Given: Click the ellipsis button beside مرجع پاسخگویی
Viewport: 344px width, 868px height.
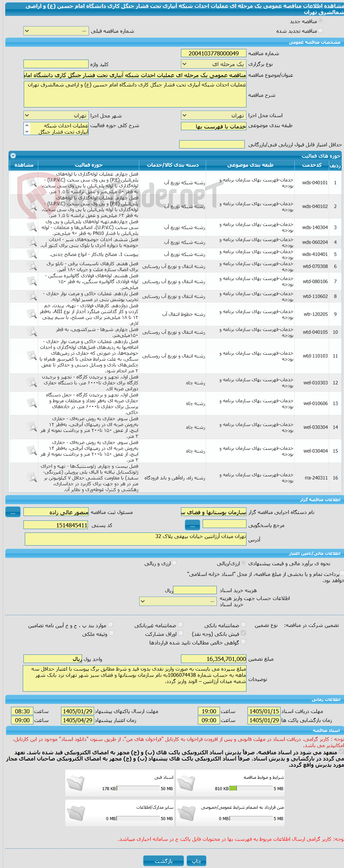Looking at the screenshot, I should (192, 525).
